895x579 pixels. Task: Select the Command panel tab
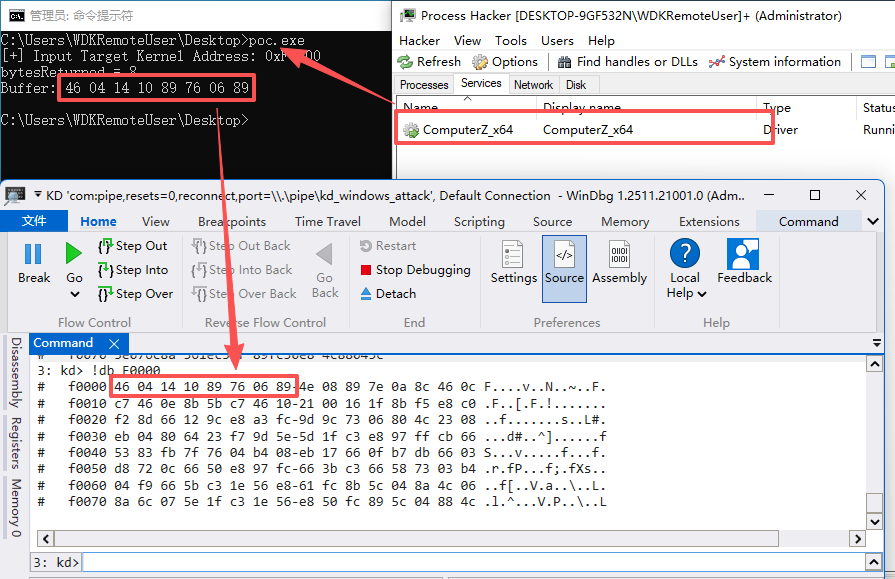(x=63, y=343)
